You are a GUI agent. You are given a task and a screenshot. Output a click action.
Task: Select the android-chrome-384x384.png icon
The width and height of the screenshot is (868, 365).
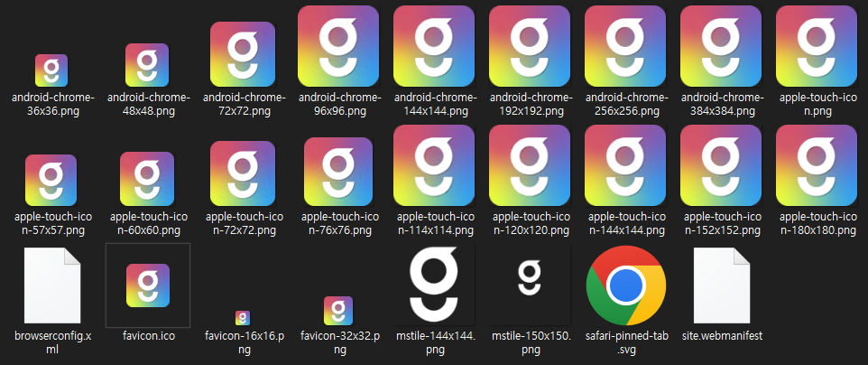click(721, 46)
